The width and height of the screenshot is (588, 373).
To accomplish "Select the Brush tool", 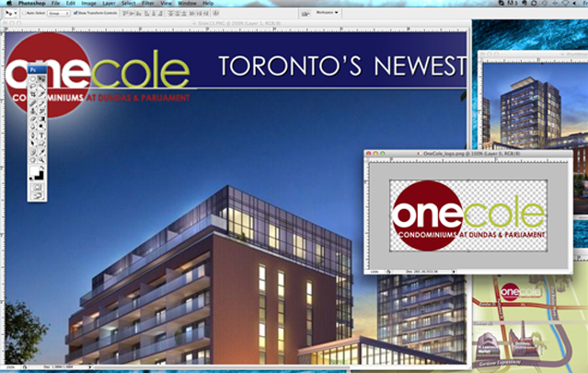I will click(41, 104).
